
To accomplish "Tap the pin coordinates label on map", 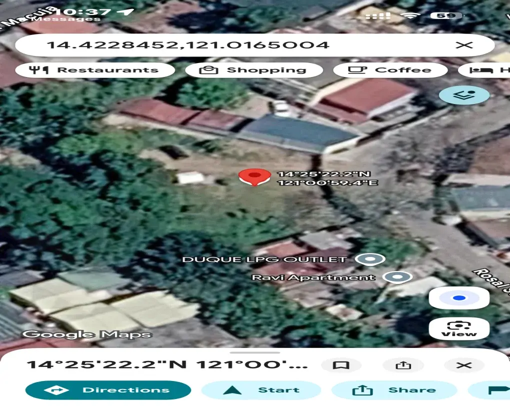I will pos(327,178).
